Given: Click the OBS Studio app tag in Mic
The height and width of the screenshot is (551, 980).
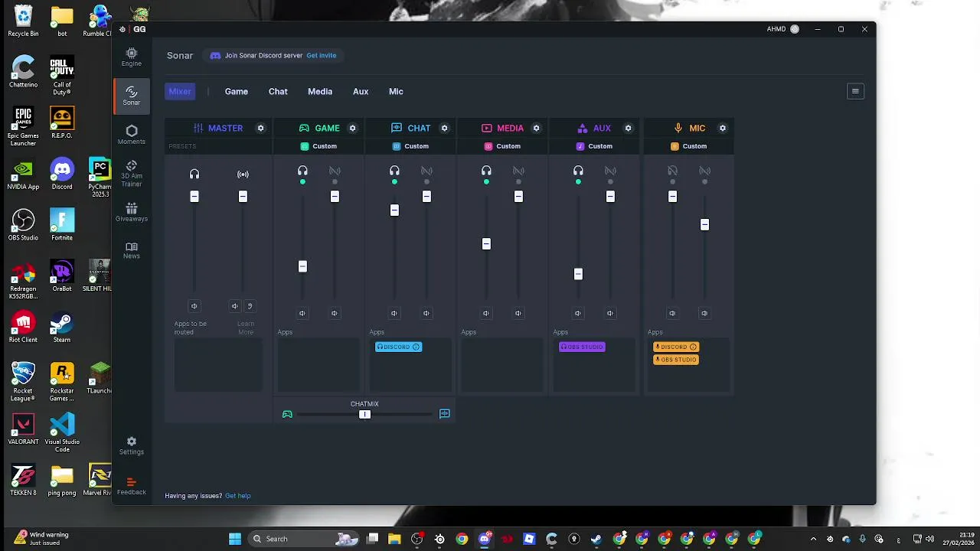Looking at the screenshot, I should pos(676,360).
